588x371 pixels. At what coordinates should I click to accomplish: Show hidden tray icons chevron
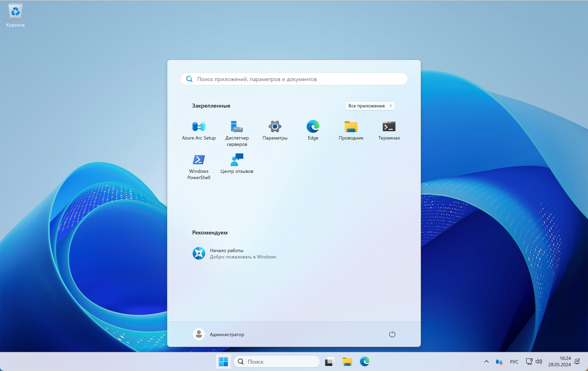point(486,362)
